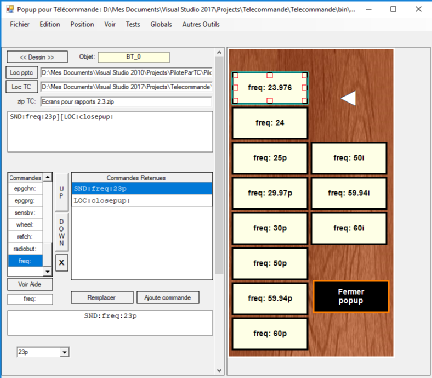Click the Ajoute commande button
432x378 pixels.
click(168, 298)
